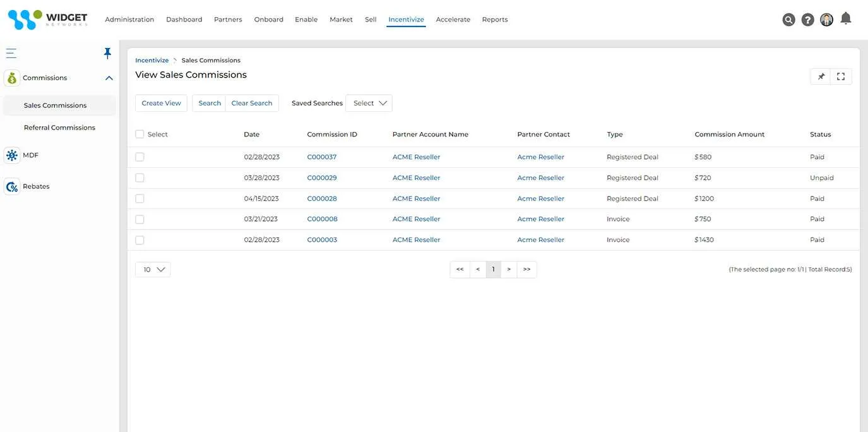Check the box for commission C000008
The image size is (868, 432).
click(x=140, y=219)
